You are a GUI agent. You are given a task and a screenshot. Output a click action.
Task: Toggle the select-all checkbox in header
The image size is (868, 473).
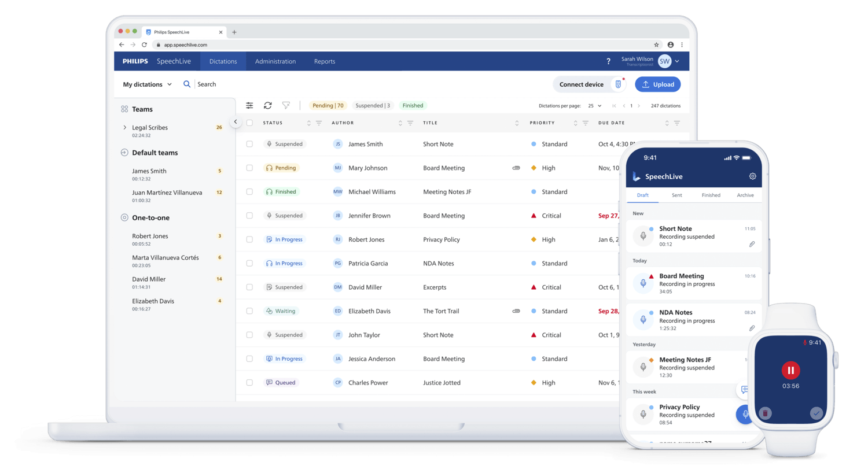(249, 123)
